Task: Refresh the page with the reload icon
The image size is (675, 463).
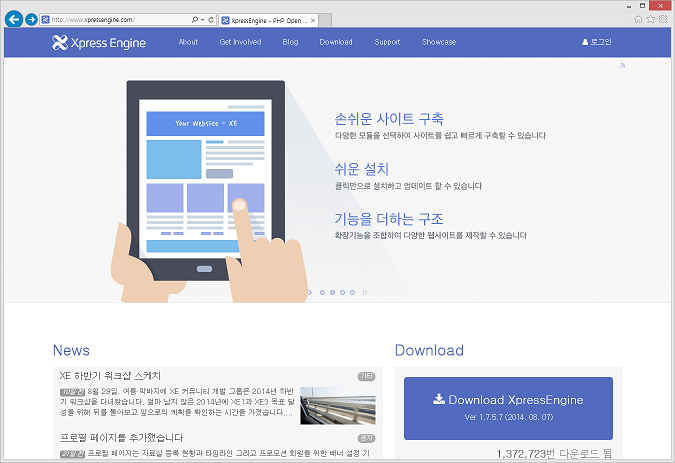Action: point(211,20)
